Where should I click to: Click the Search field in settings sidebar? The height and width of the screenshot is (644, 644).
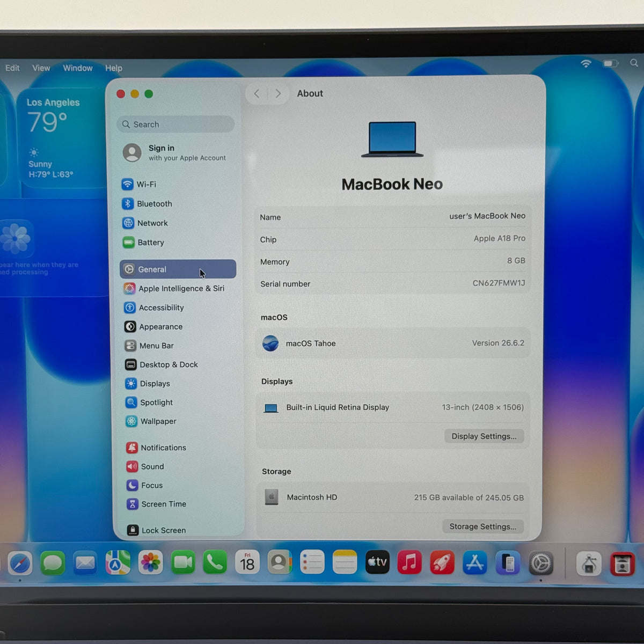pos(175,125)
